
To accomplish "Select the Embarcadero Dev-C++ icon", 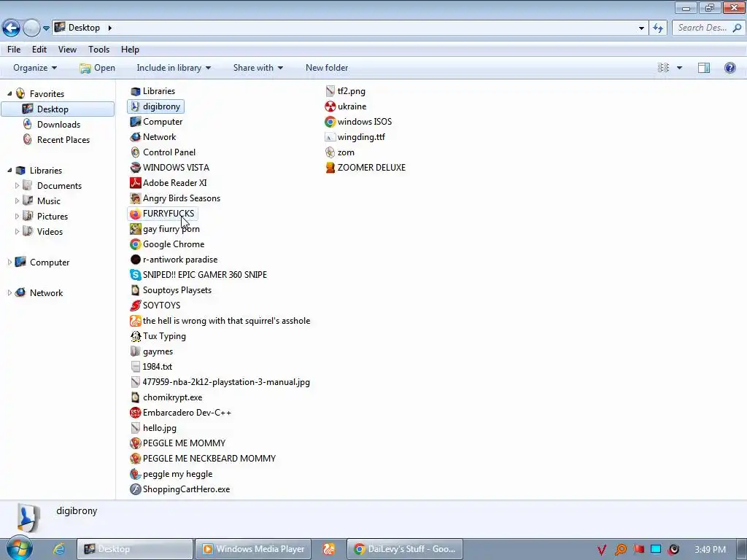I will (x=135, y=413).
